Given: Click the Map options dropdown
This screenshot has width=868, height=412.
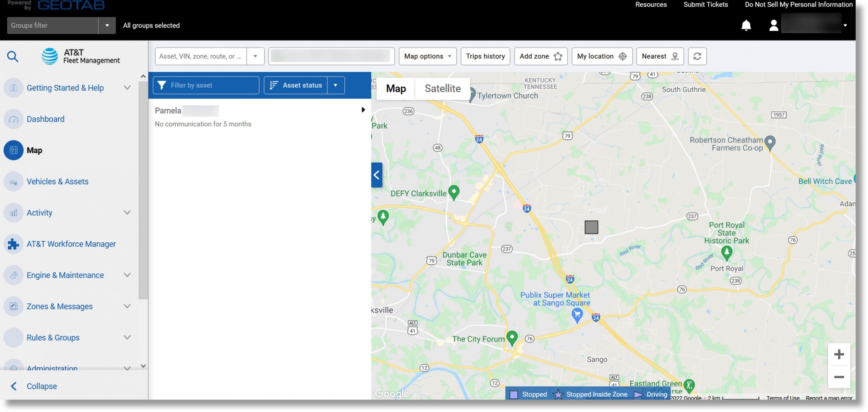Looking at the screenshot, I should coord(427,56).
